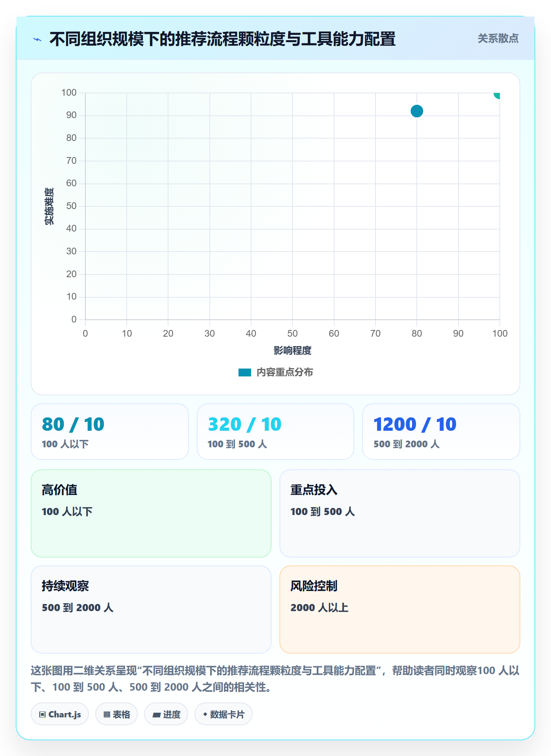
Task: Click the title 不同组织规模下的推荐流程颗粒度与工具能力配置
Action: [x=222, y=39]
